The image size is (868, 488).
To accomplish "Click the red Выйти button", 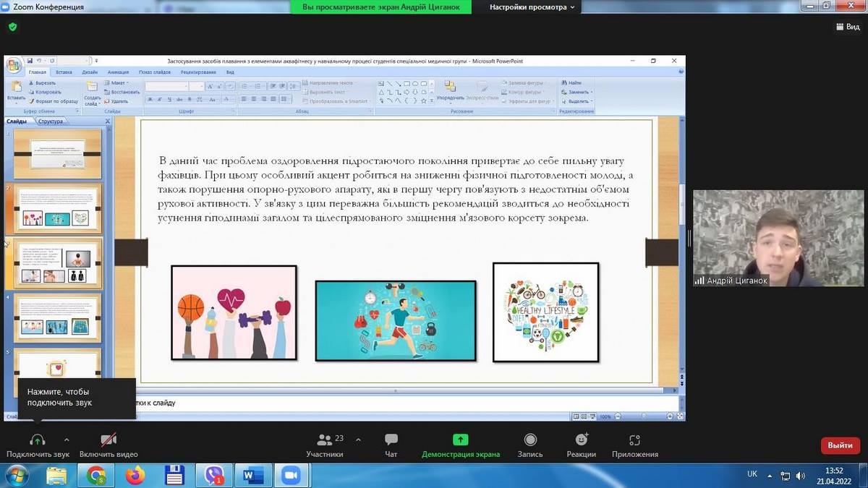I will (840, 445).
